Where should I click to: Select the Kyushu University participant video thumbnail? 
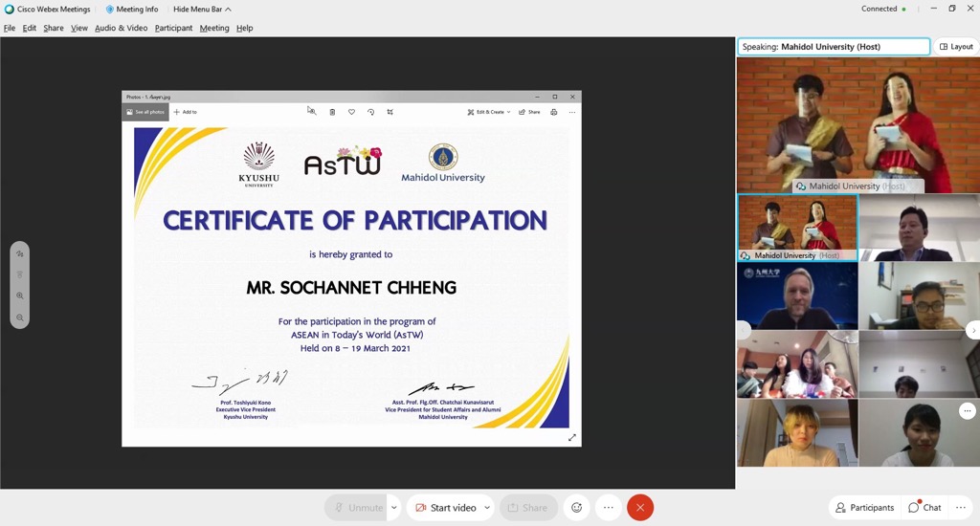pyautogui.click(x=797, y=296)
